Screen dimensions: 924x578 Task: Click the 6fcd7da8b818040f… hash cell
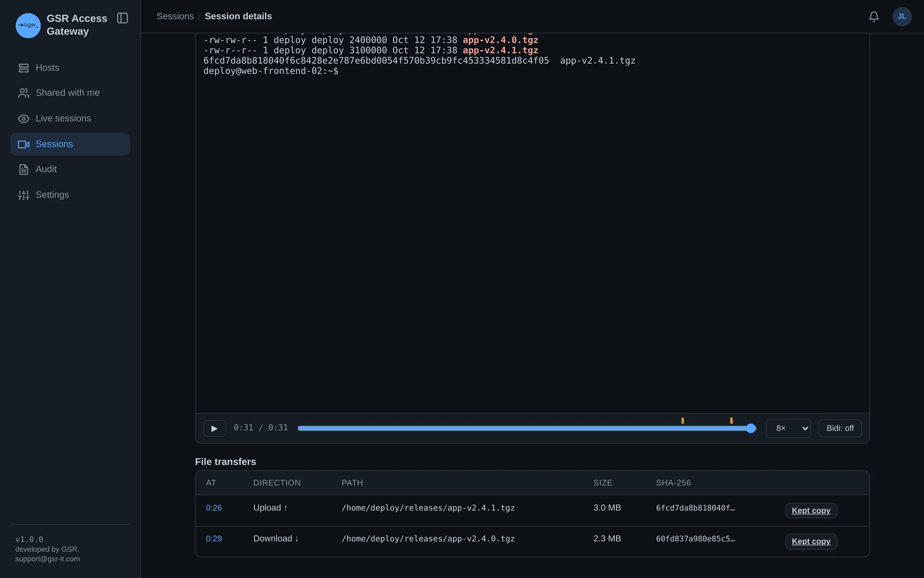tap(695, 508)
